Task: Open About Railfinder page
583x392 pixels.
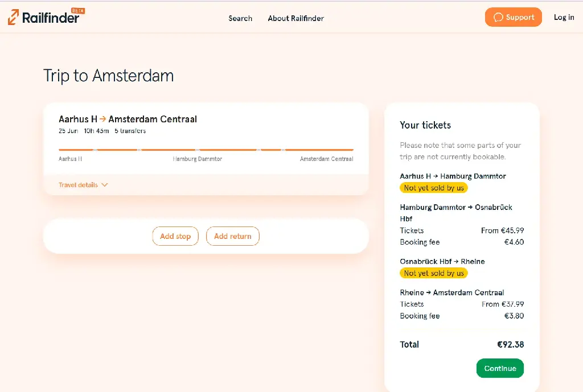Action: click(x=295, y=18)
